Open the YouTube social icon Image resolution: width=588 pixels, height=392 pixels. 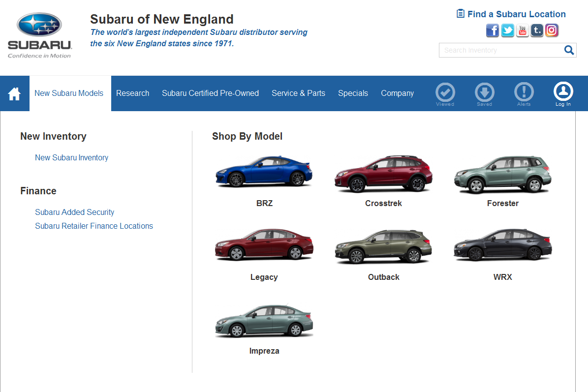tap(522, 30)
